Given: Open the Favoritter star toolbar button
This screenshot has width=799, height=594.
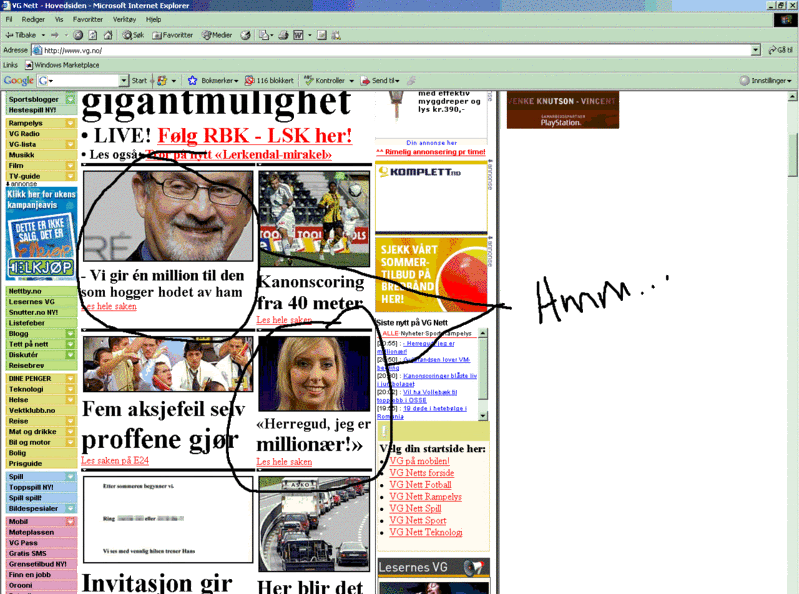Looking at the screenshot, I should click(172, 35).
